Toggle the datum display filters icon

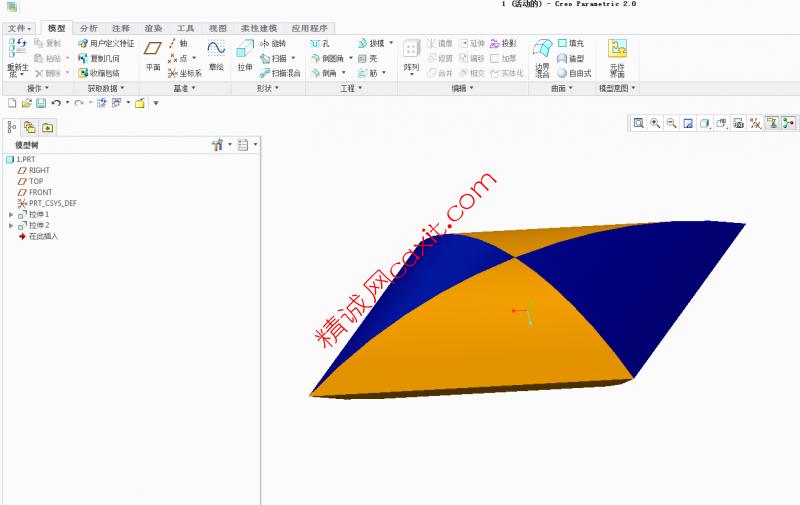(x=756, y=123)
